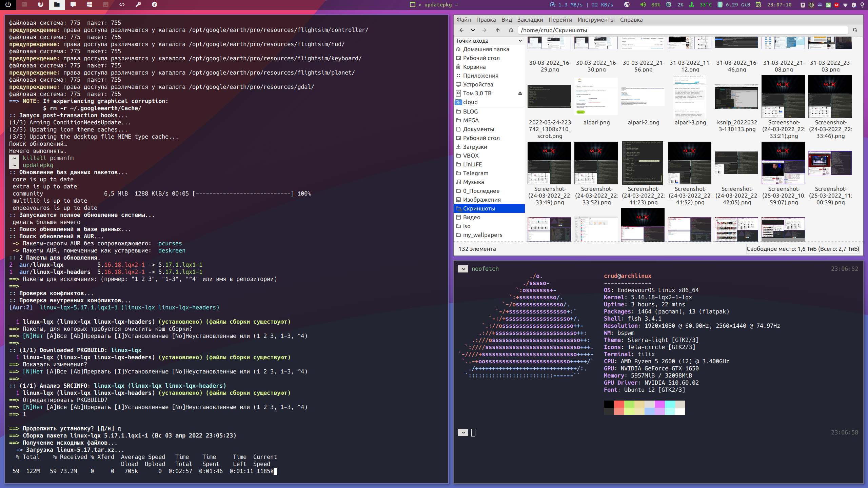
Task: Click the key icon workspace in the panel
Action: point(138,4)
